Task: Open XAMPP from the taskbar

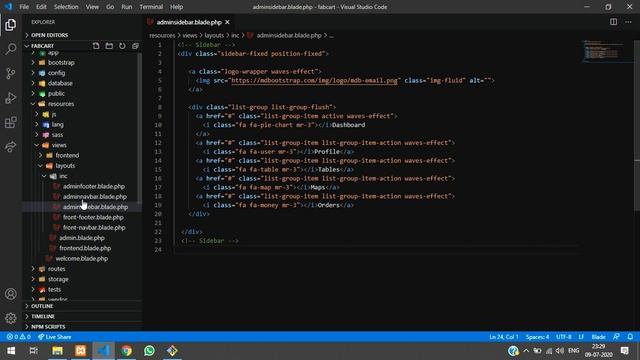Action: click(x=80, y=351)
